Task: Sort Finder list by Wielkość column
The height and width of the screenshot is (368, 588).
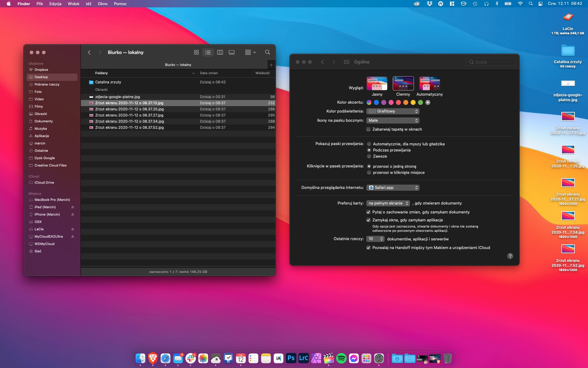Action: click(x=262, y=73)
